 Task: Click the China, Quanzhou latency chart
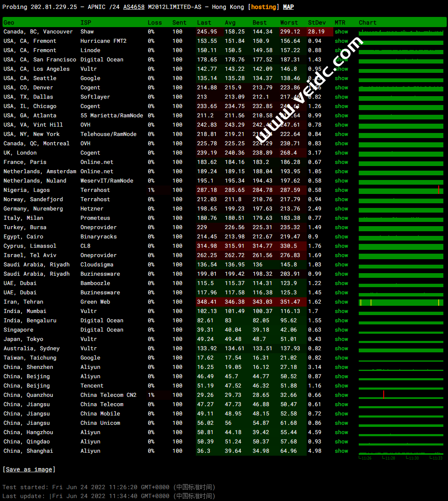pos(401,395)
